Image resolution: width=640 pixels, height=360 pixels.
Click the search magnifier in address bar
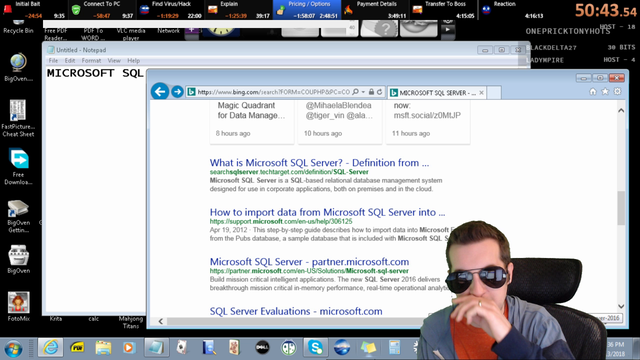tap(356, 92)
